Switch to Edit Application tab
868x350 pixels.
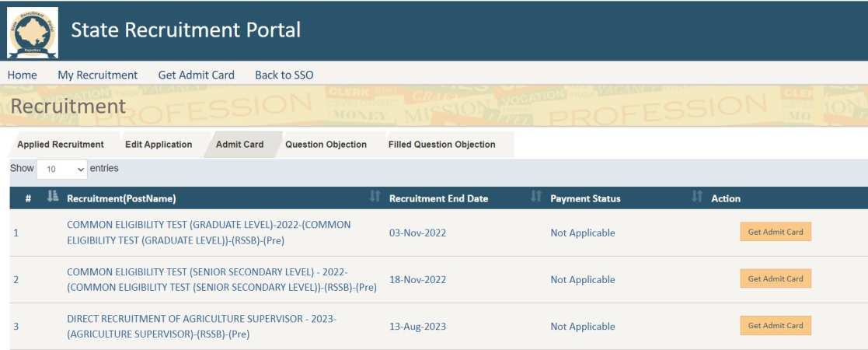(159, 145)
